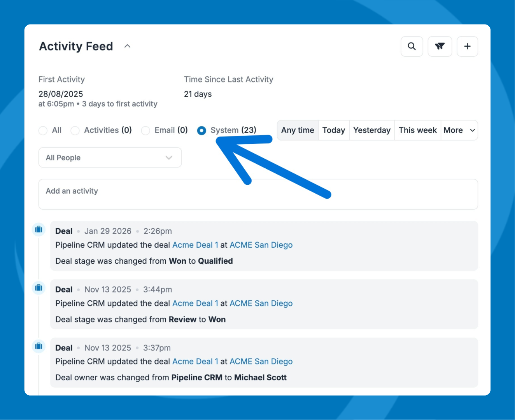Select the Activities (0) radio option
Screen dimensions: 515x420
tap(75, 131)
